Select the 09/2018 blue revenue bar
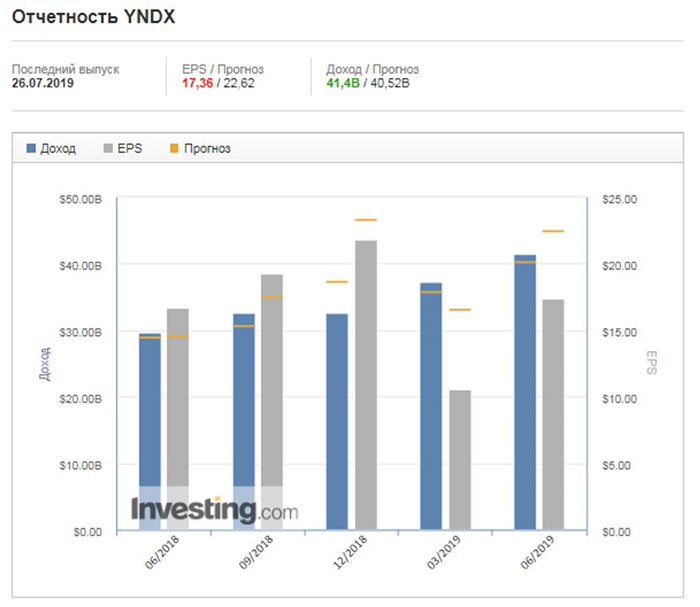Viewport: 700px width, 607px height. click(x=244, y=422)
